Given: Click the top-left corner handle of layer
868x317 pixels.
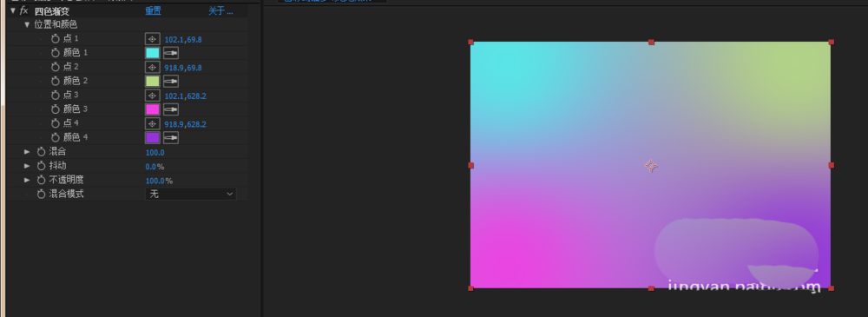Looking at the screenshot, I should coord(471,42).
